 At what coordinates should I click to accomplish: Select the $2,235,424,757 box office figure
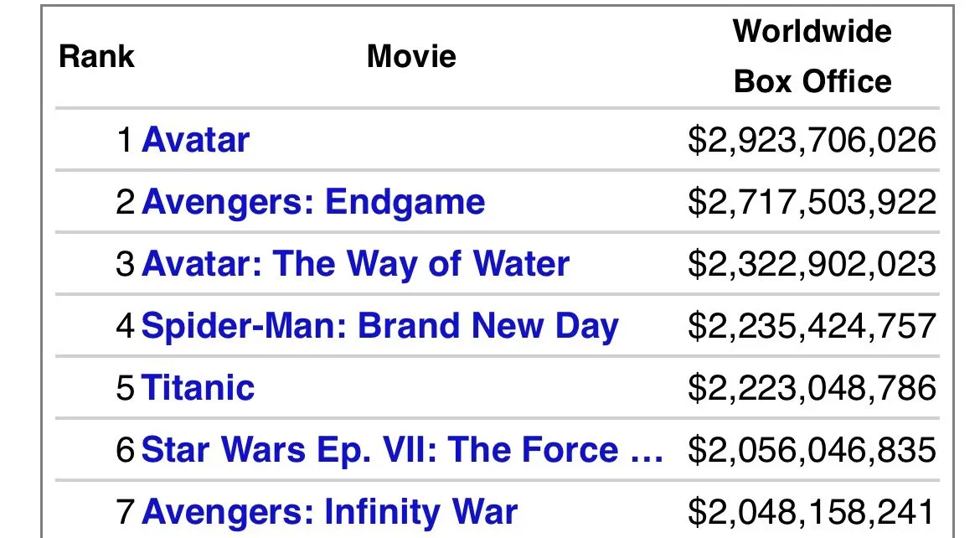click(x=812, y=326)
